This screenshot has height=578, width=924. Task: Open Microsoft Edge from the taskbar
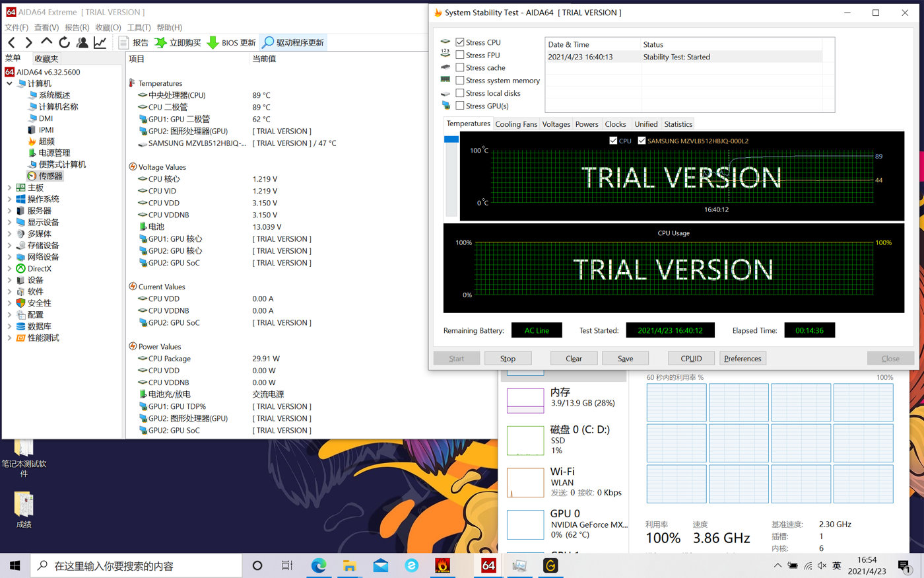point(319,565)
